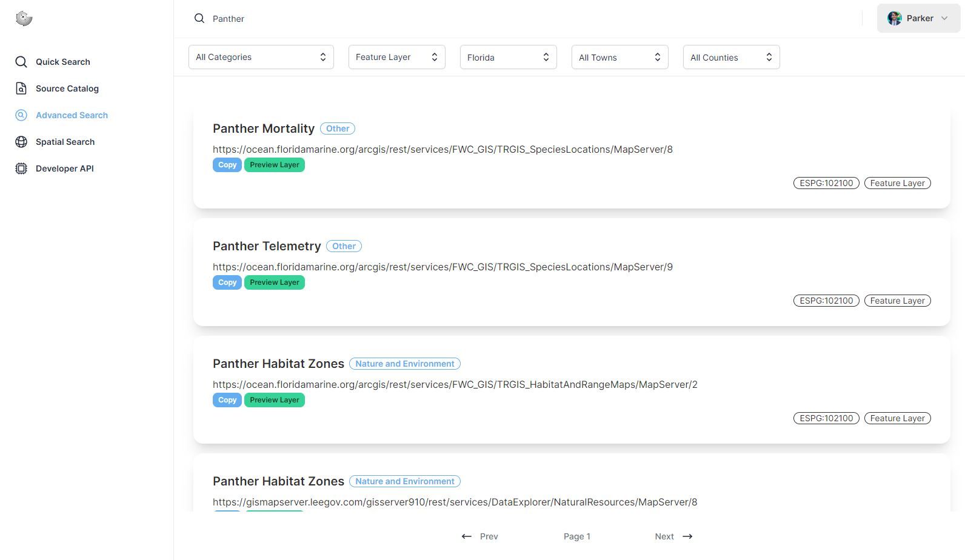Image resolution: width=965 pixels, height=560 pixels.
Task: Click the Spatial Search globe icon
Action: coord(21,142)
